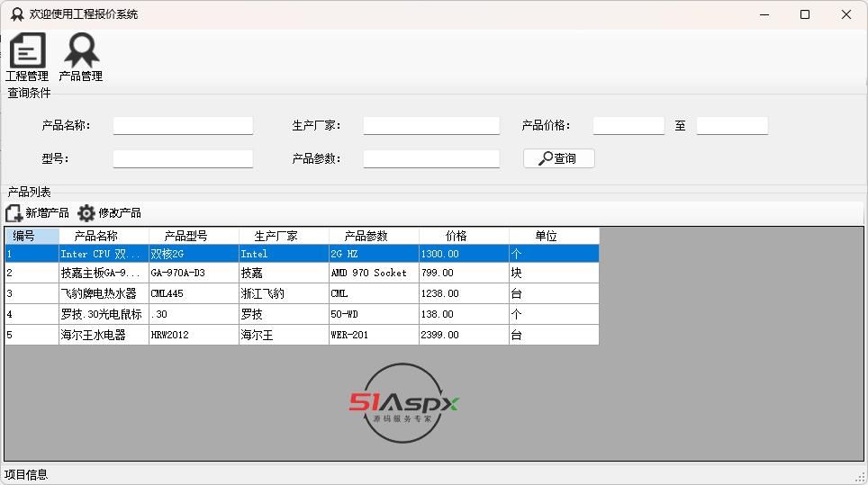Select manufacturer cell Intel
The height and width of the screenshot is (485, 868).
click(x=284, y=254)
